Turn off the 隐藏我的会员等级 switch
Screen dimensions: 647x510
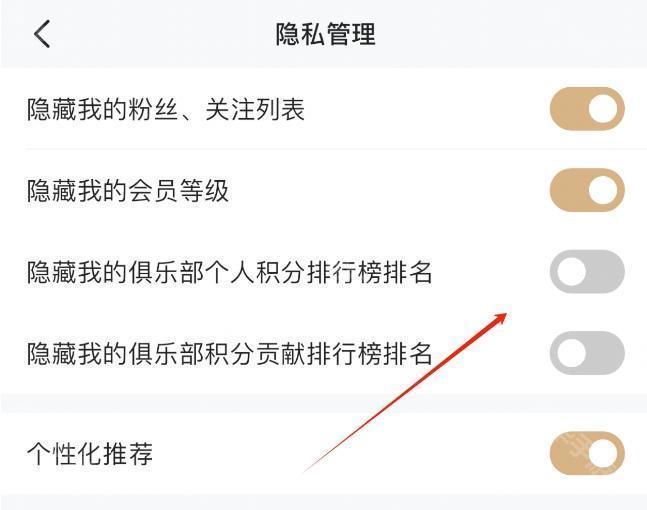(x=587, y=190)
